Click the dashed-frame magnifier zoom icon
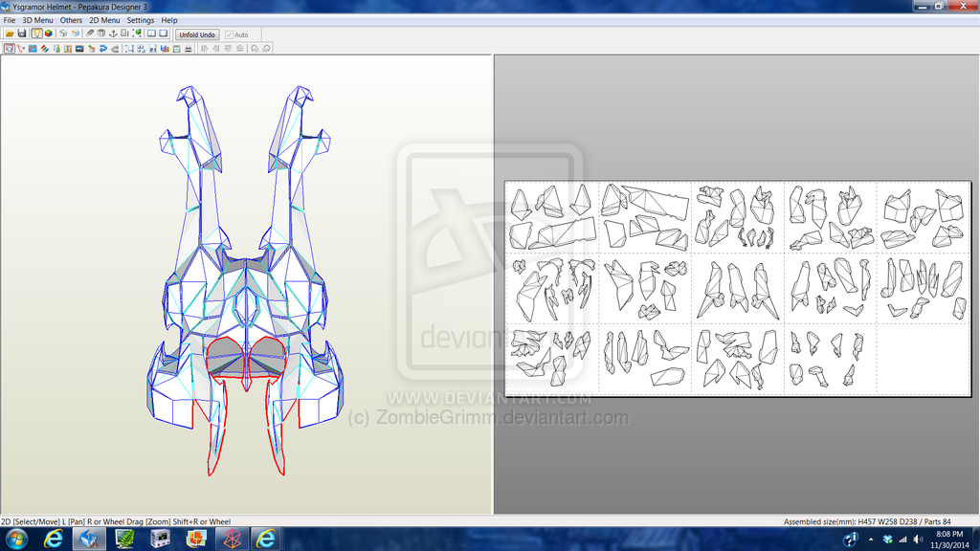The image size is (980, 551). point(129,49)
